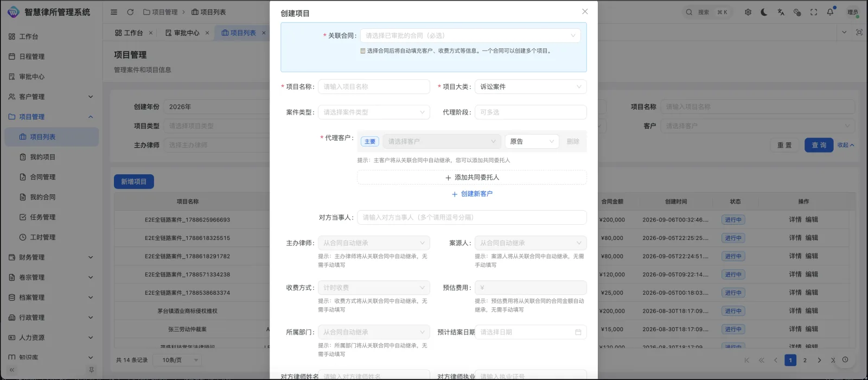Click the sidebar collapse double-arrow icon

(11, 370)
